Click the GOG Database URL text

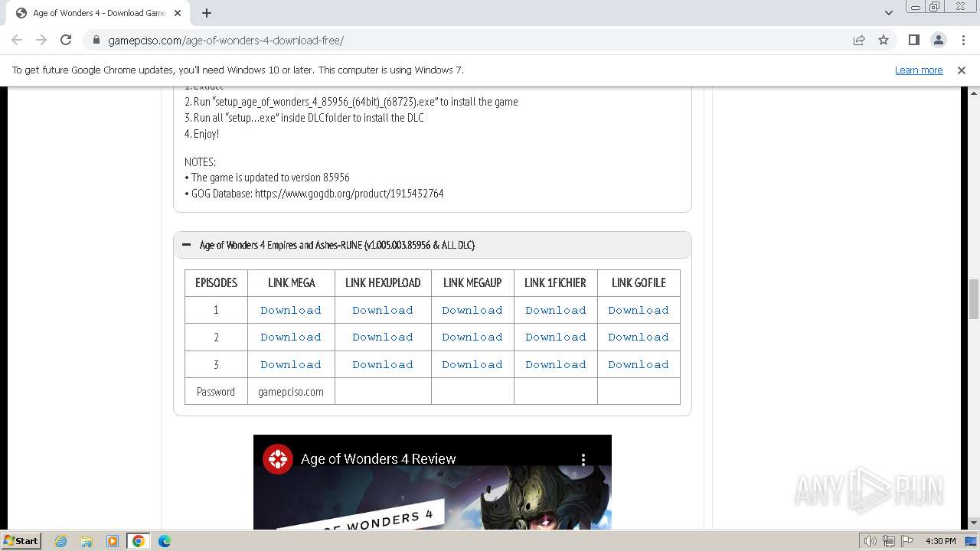coord(349,194)
